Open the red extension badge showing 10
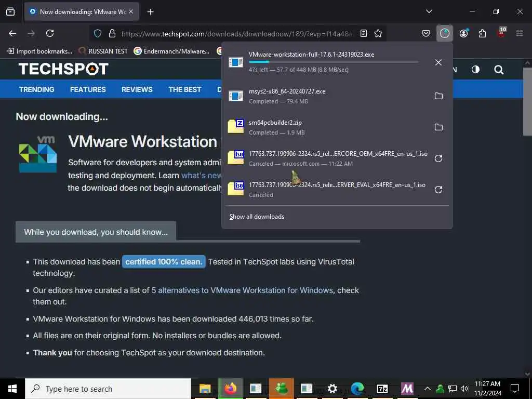Image resolution: width=532 pixels, height=399 pixels. (501, 33)
